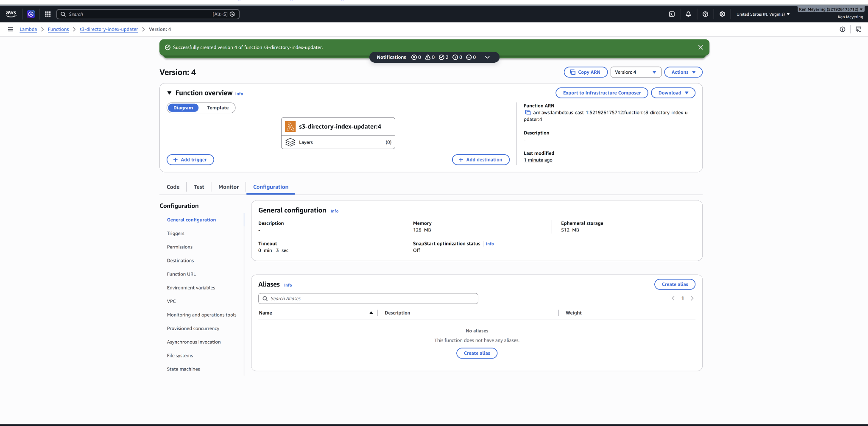The width and height of the screenshot is (868, 426).
Task: Open Provisioned concurrency in configuration menu
Action: coord(193,329)
